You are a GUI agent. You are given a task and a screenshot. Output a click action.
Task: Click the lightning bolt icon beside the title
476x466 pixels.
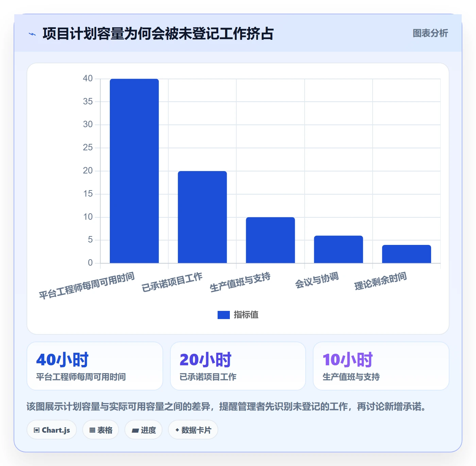32,34
